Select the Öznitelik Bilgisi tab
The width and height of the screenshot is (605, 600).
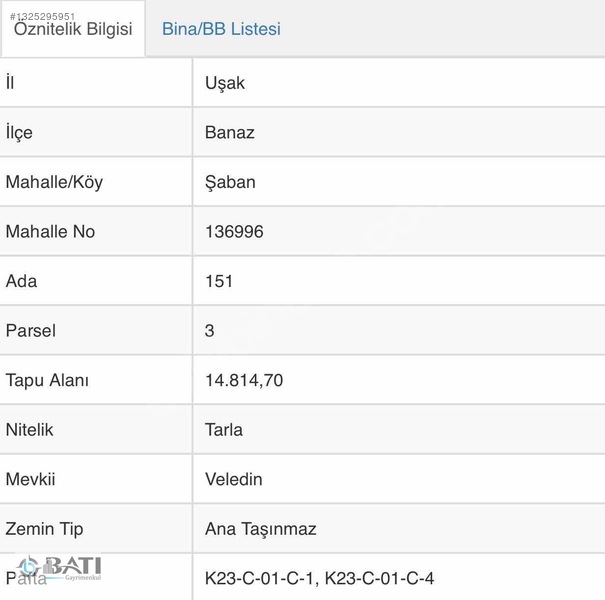(73, 29)
